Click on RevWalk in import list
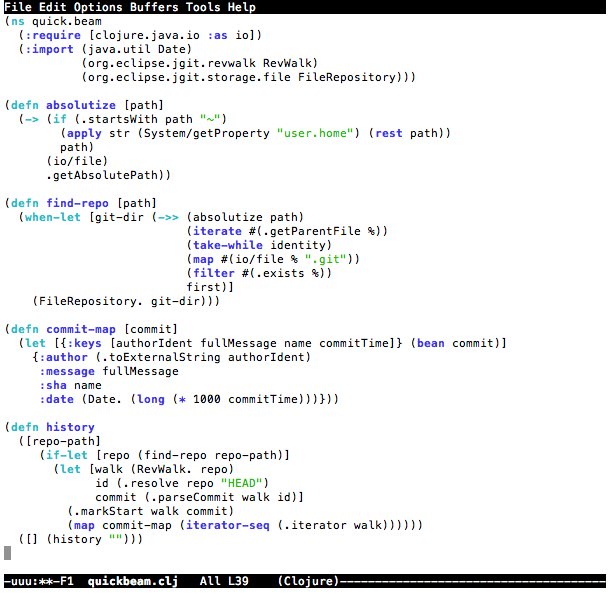Viewport: 609px width, 603px height. coord(287,63)
